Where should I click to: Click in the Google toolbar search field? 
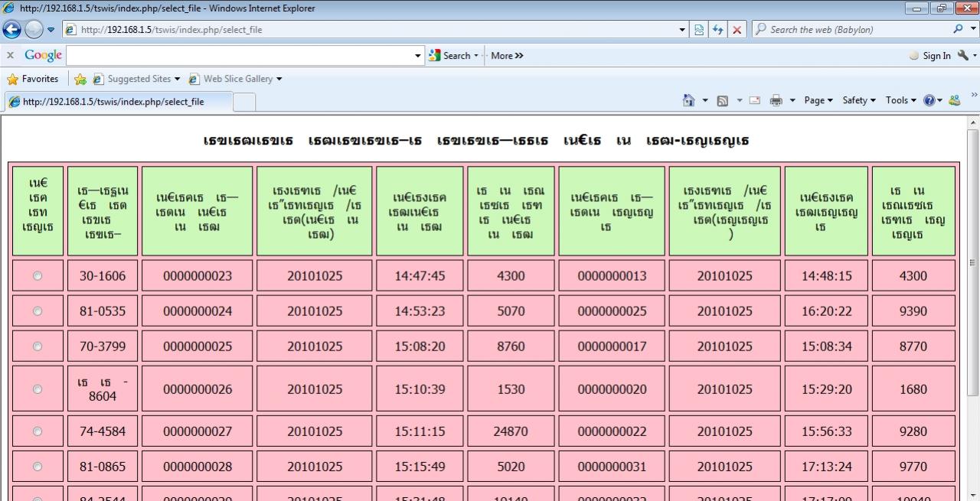[240, 56]
